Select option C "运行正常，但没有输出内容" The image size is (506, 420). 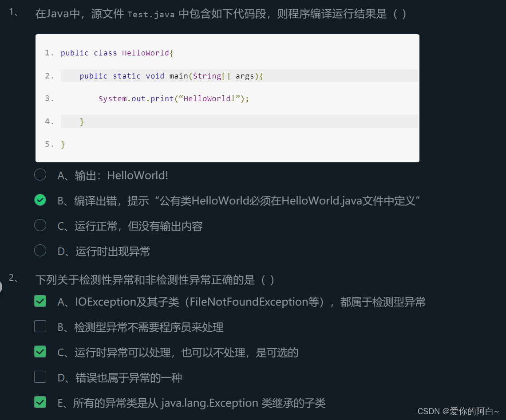point(40,225)
